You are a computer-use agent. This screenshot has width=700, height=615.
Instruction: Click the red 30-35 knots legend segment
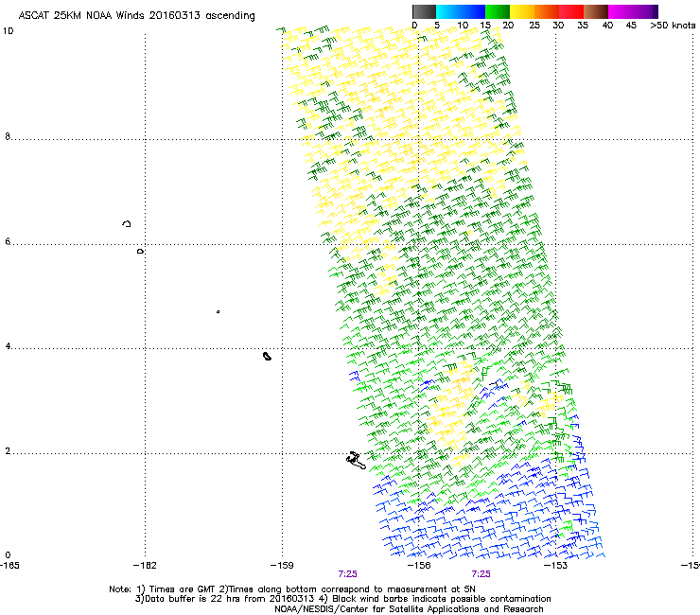click(571, 11)
